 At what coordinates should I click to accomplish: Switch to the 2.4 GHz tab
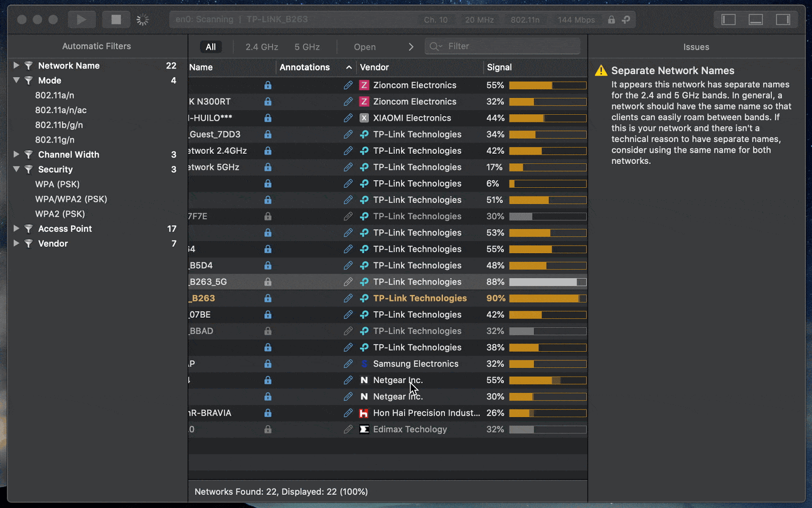262,47
